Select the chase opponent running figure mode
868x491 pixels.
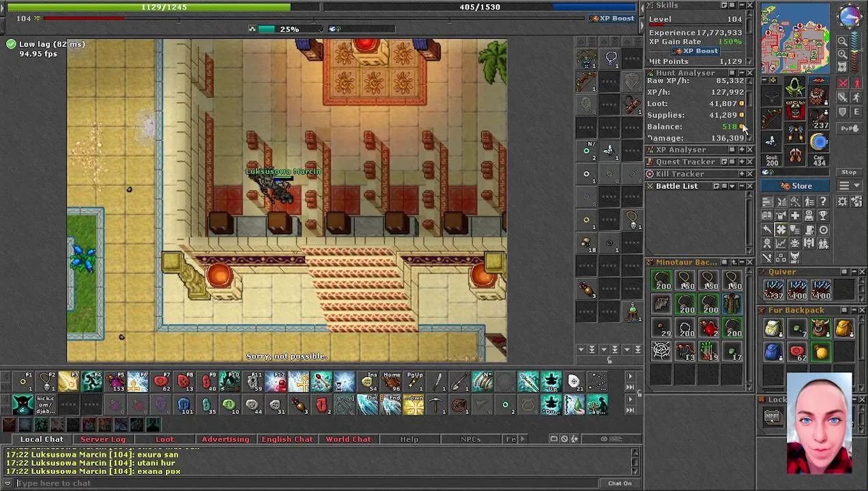pos(857,98)
